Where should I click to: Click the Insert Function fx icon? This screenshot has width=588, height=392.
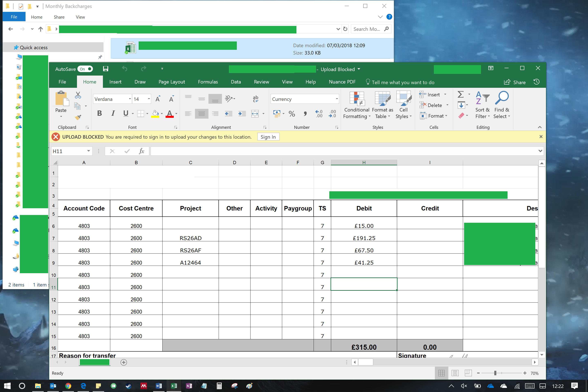(x=141, y=151)
